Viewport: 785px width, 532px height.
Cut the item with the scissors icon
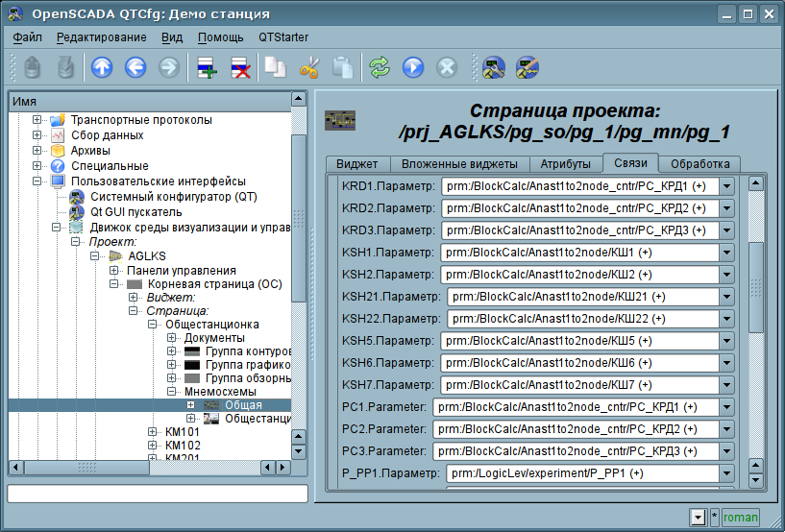coord(308,67)
